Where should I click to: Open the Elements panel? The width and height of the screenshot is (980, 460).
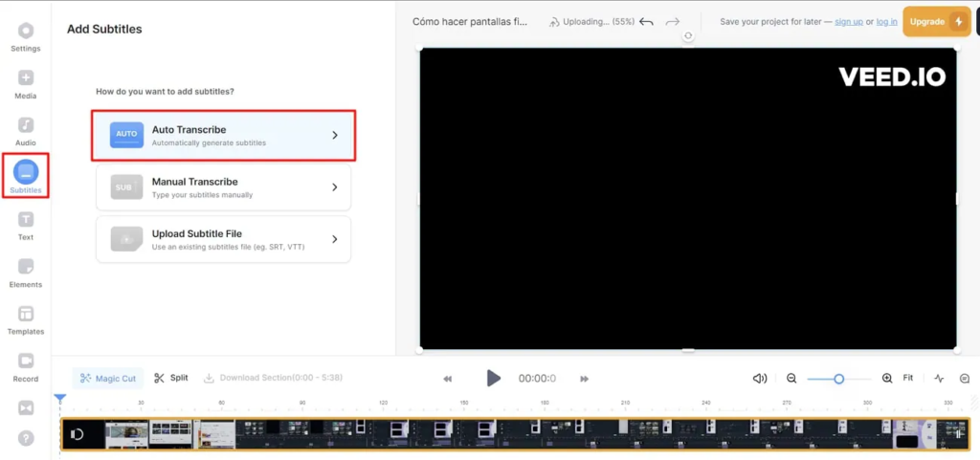coord(26,274)
